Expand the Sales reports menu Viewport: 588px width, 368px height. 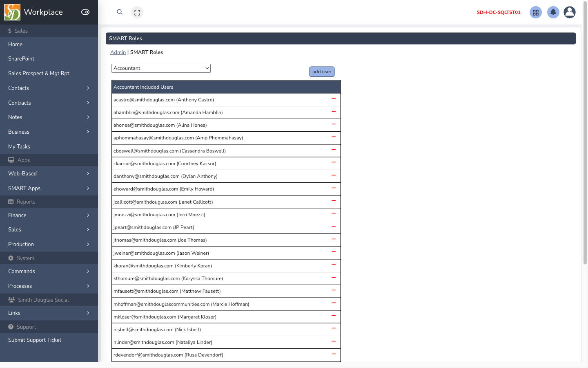(49, 229)
